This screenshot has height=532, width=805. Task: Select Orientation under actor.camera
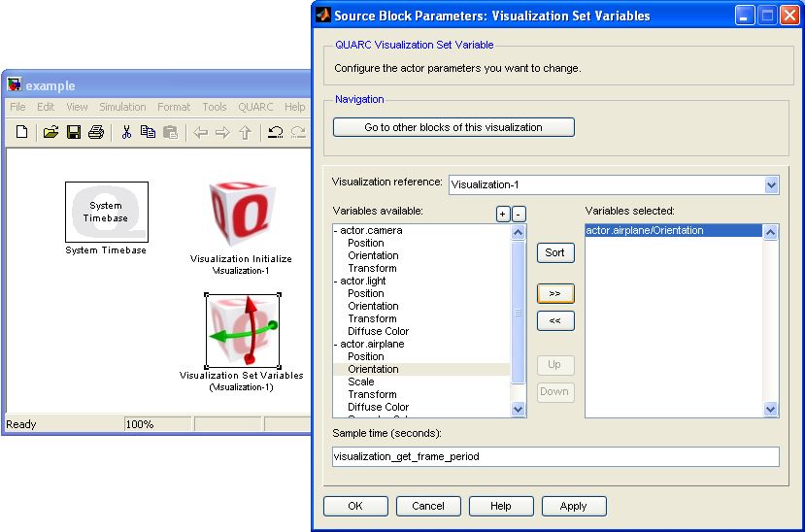click(x=373, y=255)
